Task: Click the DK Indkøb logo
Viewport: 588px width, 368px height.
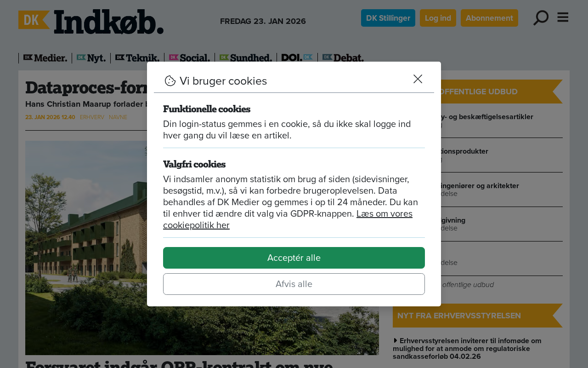Action: coord(91,22)
